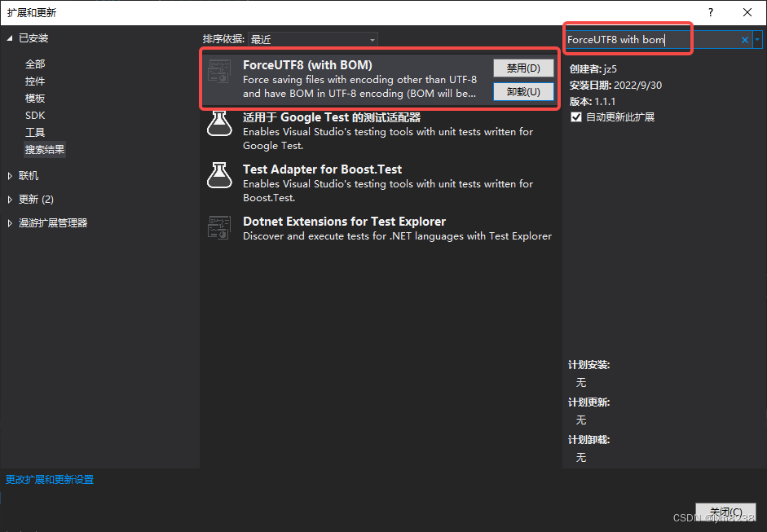The width and height of the screenshot is (767, 532).
Task: Expand the 更新 (2) tree node
Action: pos(10,200)
